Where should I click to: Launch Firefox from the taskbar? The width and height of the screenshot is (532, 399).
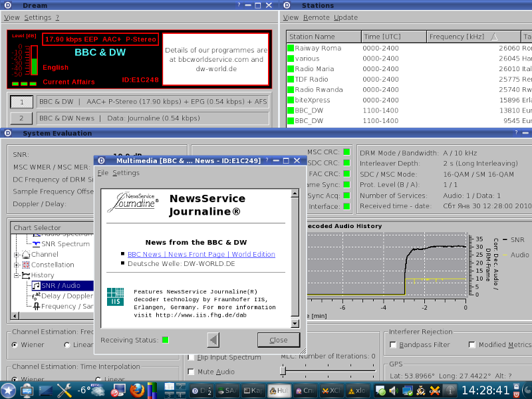click(137, 390)
